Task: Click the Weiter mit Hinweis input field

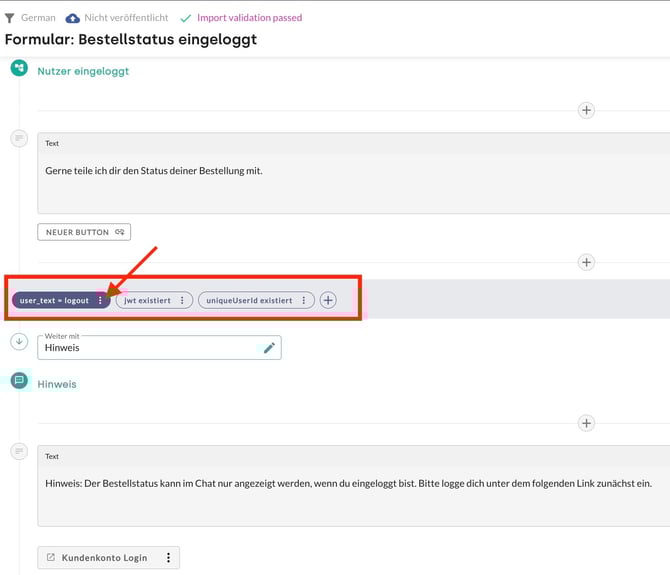Action: (x=150, y=348)
